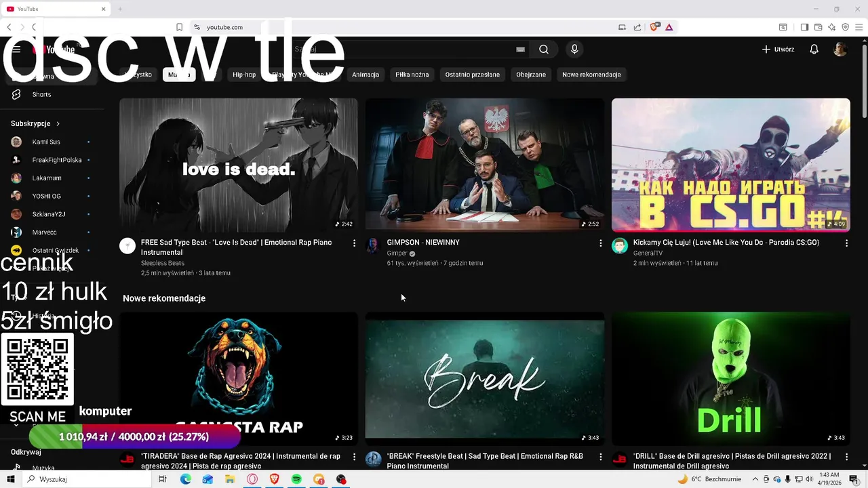Open Spotify from the taskbar
Screen dimensions: 868x488
click(296, 479)
